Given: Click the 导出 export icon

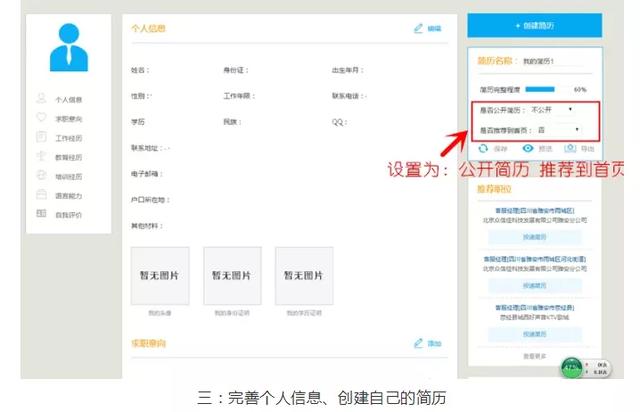Looking at the screenshot, I should click(570, 148).
